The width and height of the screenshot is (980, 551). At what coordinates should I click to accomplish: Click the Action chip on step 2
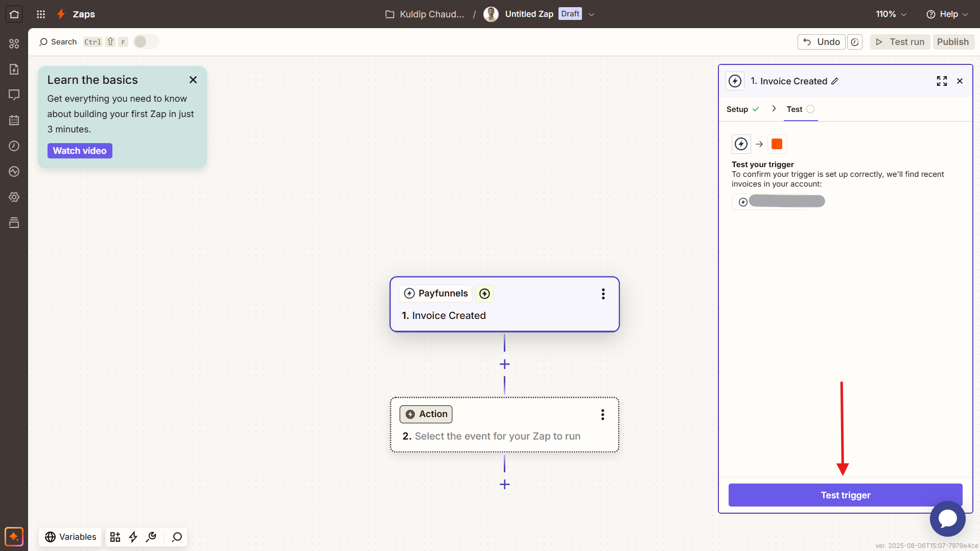(426, 414)
